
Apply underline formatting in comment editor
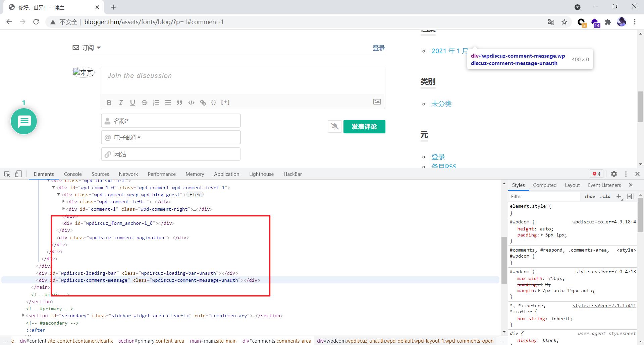(x=132, y=102)
